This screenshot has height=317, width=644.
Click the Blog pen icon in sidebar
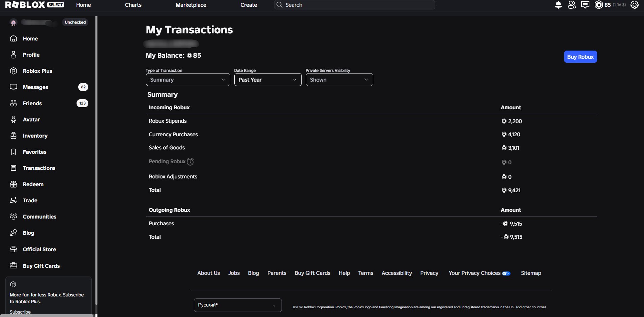[13, 233]
